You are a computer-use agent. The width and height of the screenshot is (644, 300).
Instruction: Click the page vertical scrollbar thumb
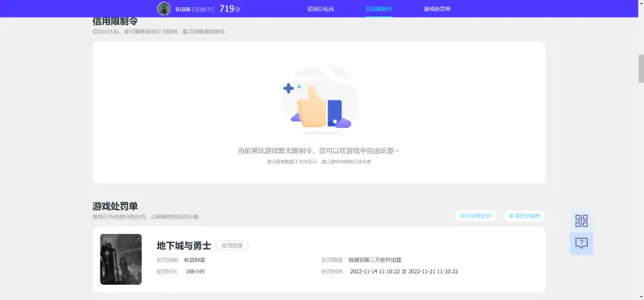(x=641, y=68)
